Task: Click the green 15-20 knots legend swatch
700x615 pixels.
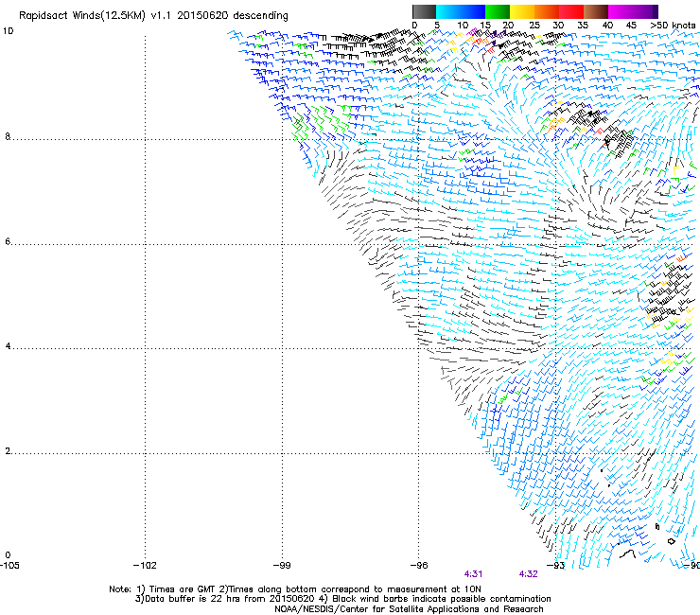Action: (x=498, y=11)
